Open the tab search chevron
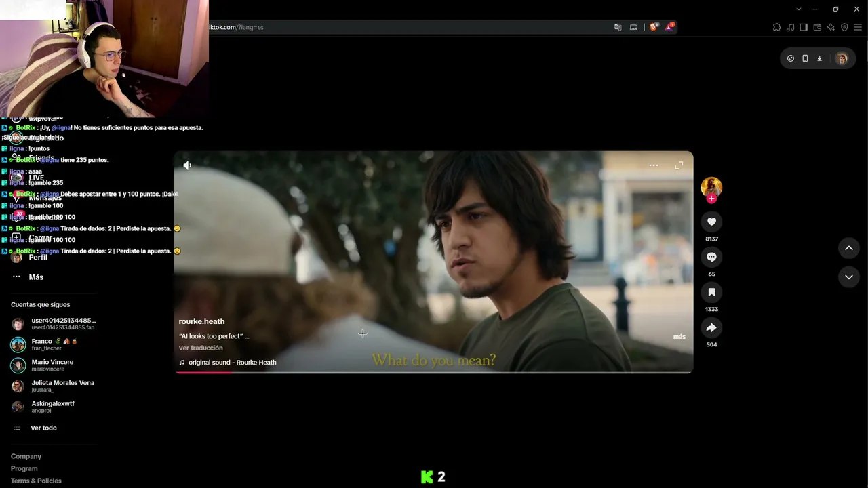This screenshot has height=488, width=868. [x=799, y=9]
